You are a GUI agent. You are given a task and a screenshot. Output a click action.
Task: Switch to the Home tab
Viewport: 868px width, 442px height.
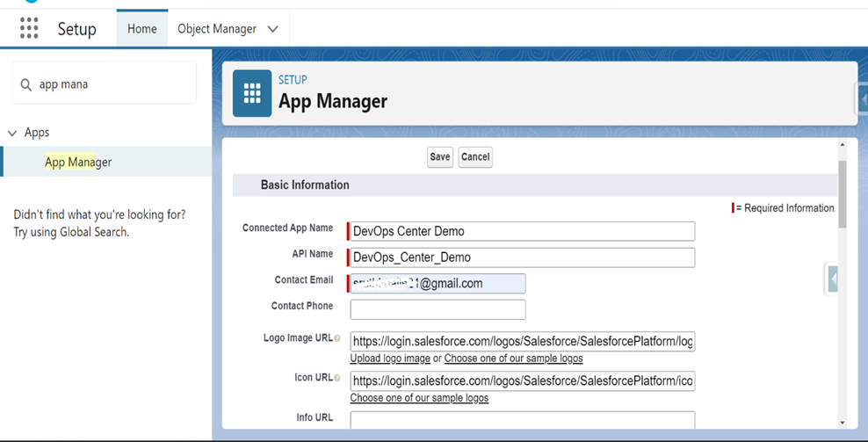tap(142, 28)
